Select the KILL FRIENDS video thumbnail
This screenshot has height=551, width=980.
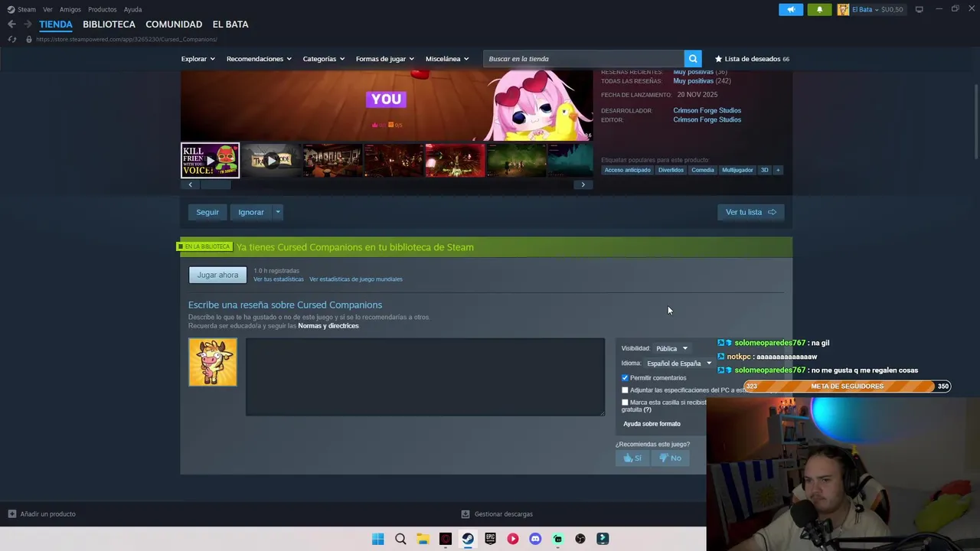(x=210, y=161)
